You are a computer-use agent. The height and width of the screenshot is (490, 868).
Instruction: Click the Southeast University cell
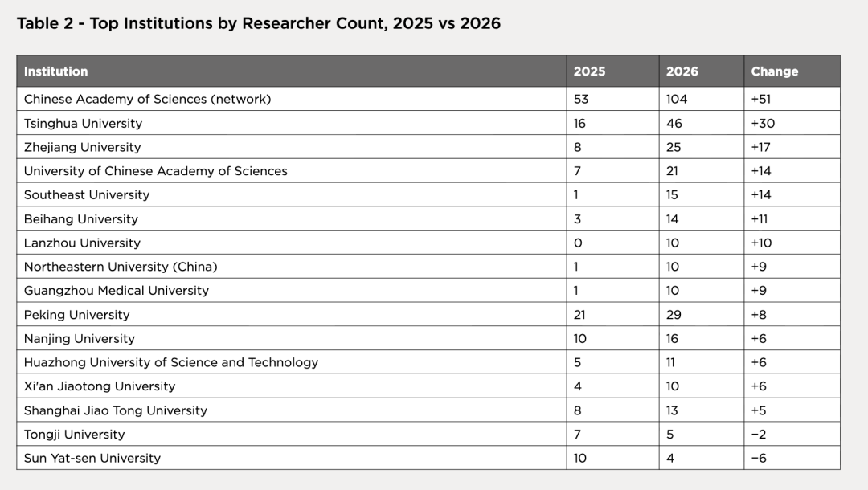(x=291, y=194)
